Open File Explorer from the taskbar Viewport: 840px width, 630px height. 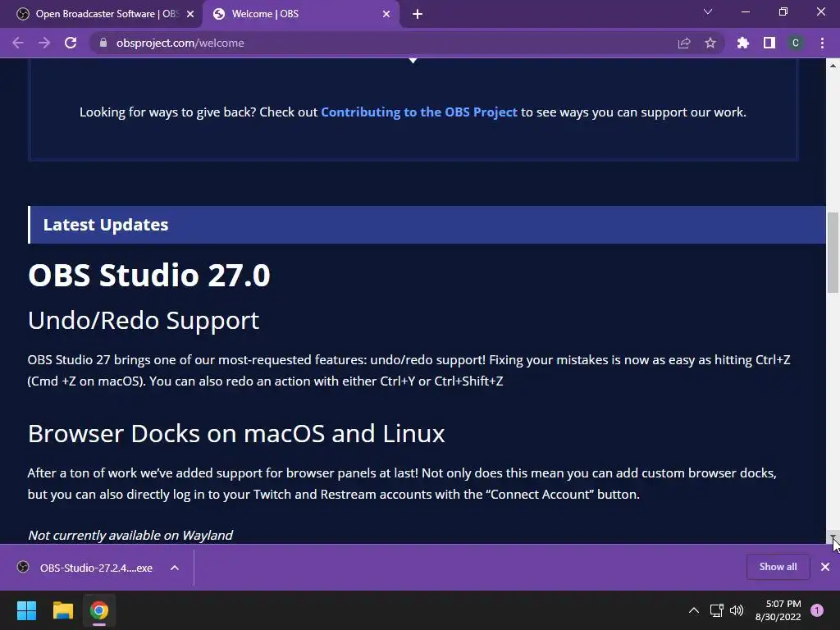[62, 610]
